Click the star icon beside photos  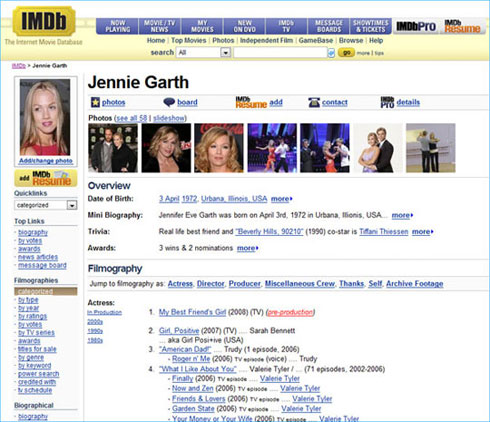(x=95, y=102)
